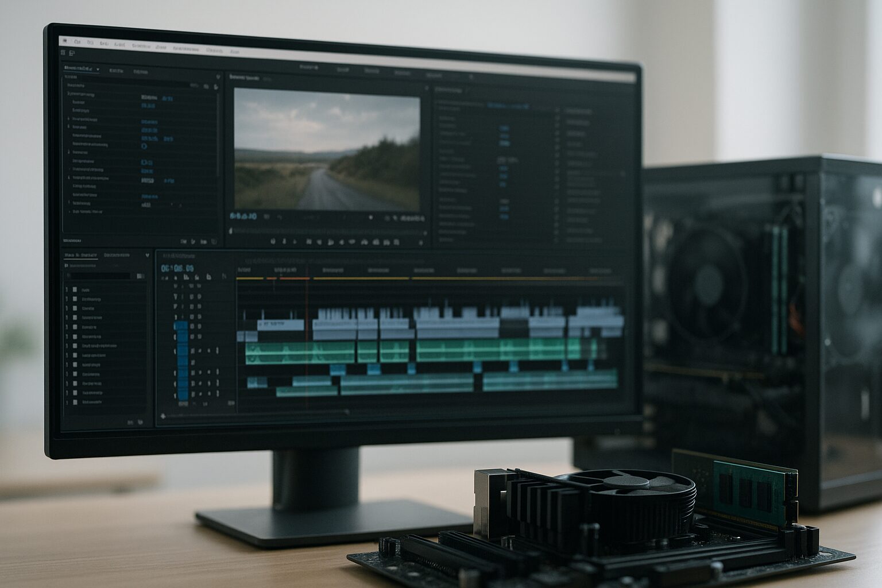
Task: Toggle the highlighted blue track target at top
Action: coord(181,326)
